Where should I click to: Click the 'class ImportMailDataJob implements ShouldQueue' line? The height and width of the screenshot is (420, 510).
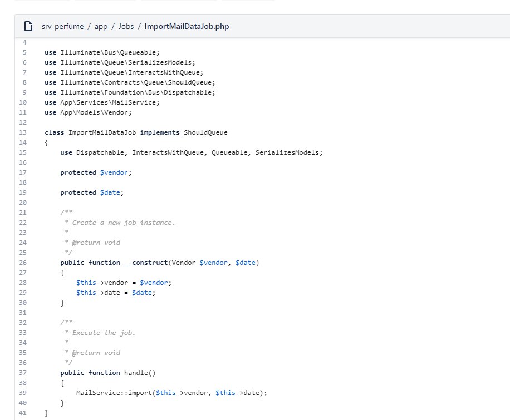click(x=136, y=132)
